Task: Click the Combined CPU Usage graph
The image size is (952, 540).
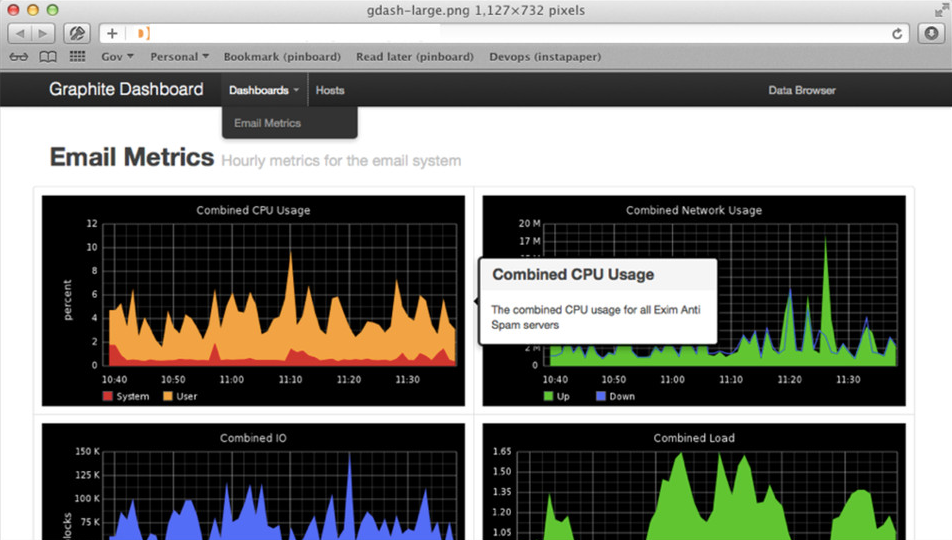Action: (253, 301)
